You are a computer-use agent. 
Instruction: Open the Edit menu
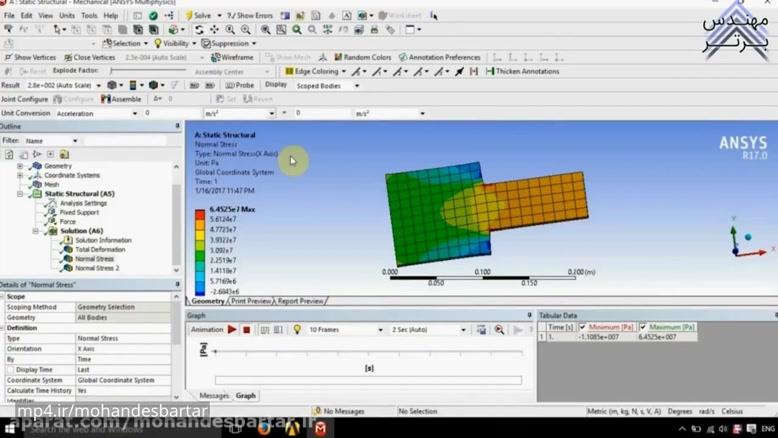pyautogui.click(x=26, y=16)
